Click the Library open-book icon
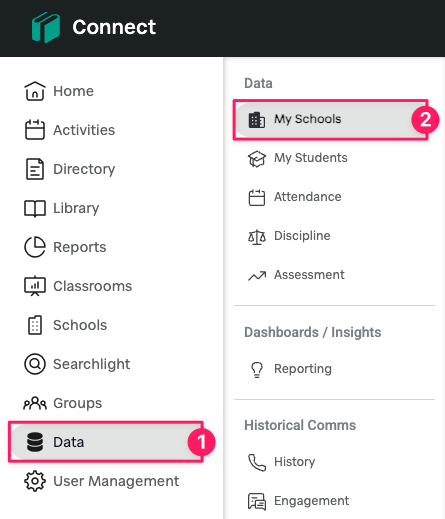445x519 pixels. pos(35,208)
